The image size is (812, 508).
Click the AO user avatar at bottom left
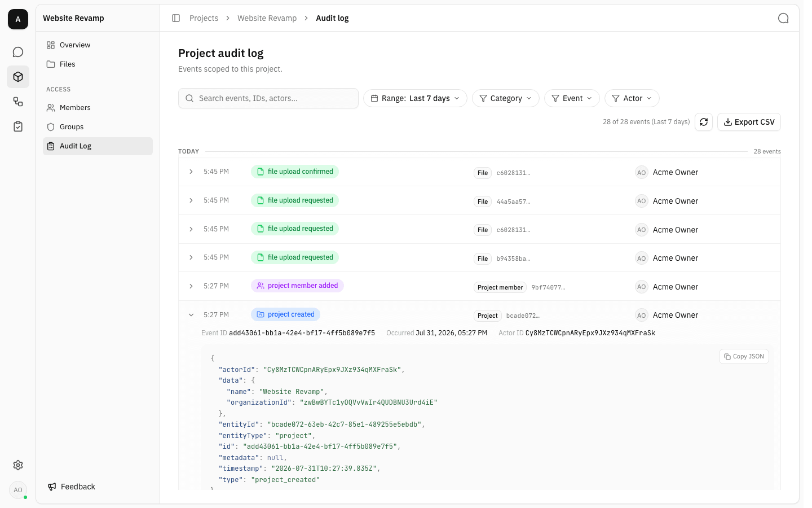pyautogui.click(x=18, y=490)
